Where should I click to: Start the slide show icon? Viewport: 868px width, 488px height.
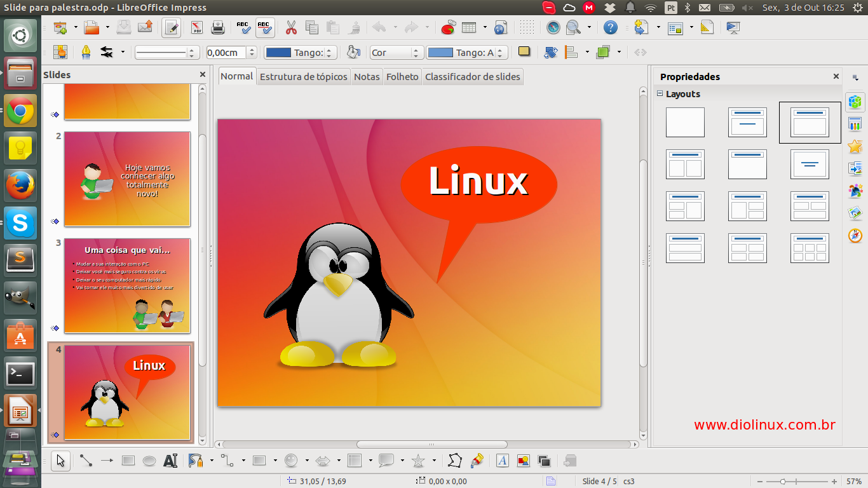click(x=733, y=27)
